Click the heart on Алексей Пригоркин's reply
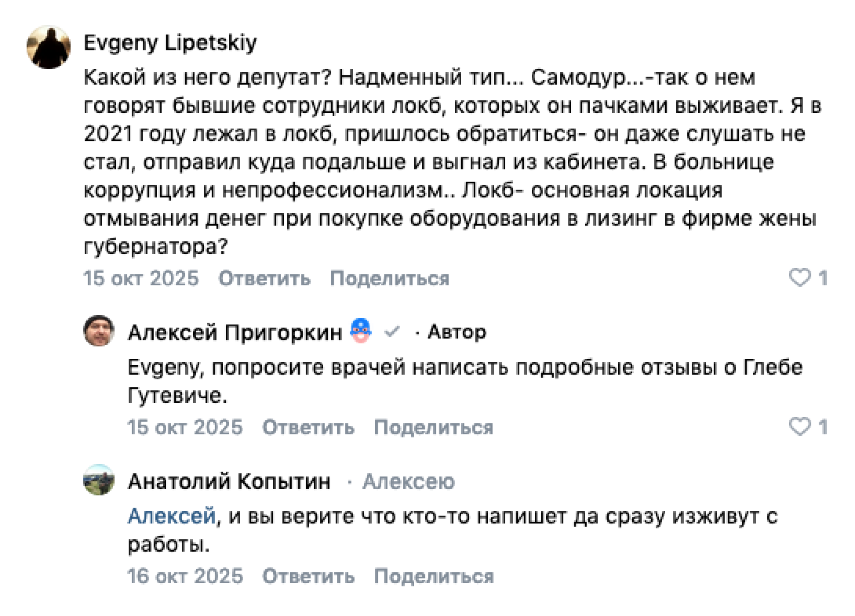The height and width of the screenshot is (616, 855). (x=799, y=426)
